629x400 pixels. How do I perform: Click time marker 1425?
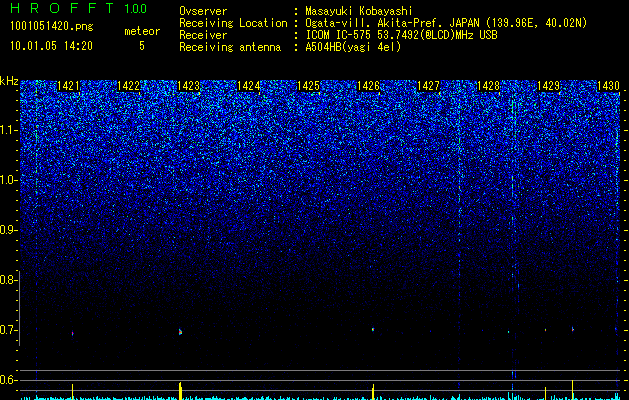tap(308, 86)
